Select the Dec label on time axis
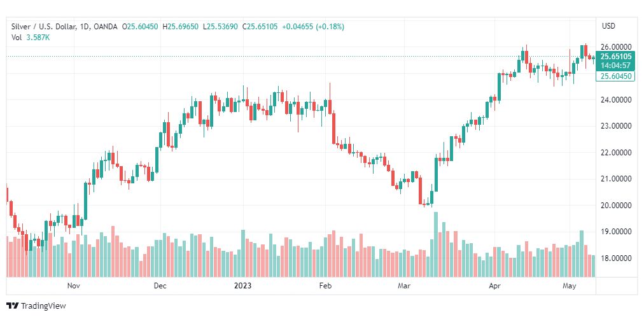This screenshot has height=317, width=644. point(160,285)
